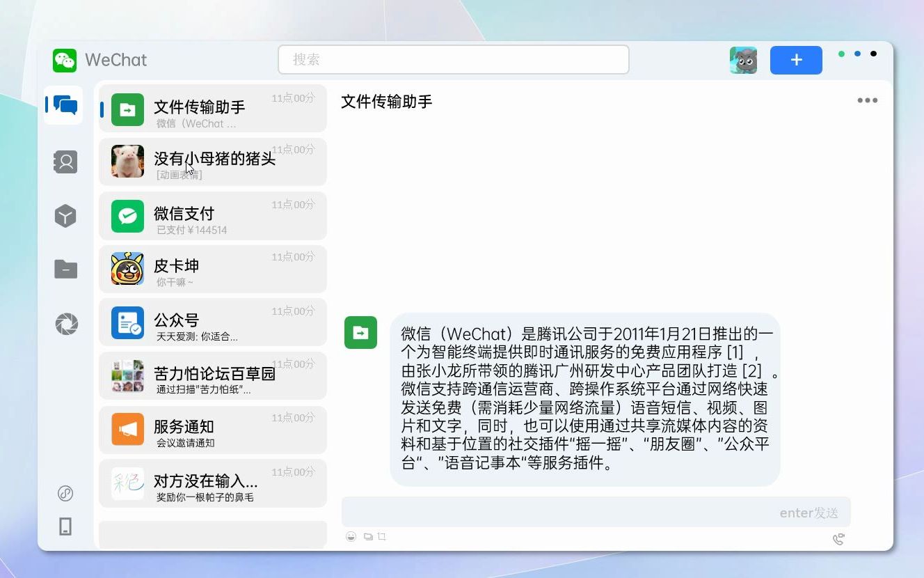Click the blue plus button
This screenshot has width=924, height=578.
(796, 60)
